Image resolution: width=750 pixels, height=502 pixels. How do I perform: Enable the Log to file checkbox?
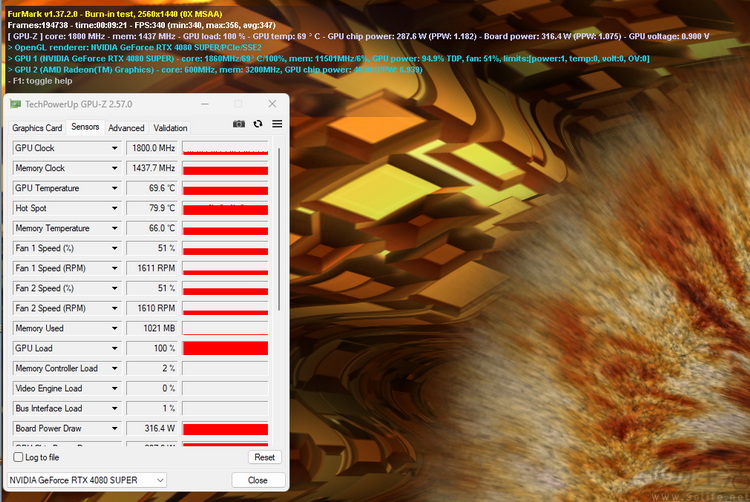pos(18,457)
